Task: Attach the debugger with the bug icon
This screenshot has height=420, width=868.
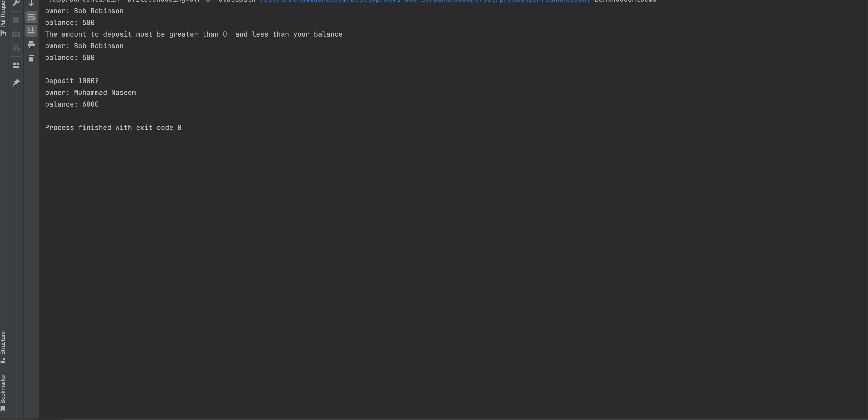Action: 16,48
